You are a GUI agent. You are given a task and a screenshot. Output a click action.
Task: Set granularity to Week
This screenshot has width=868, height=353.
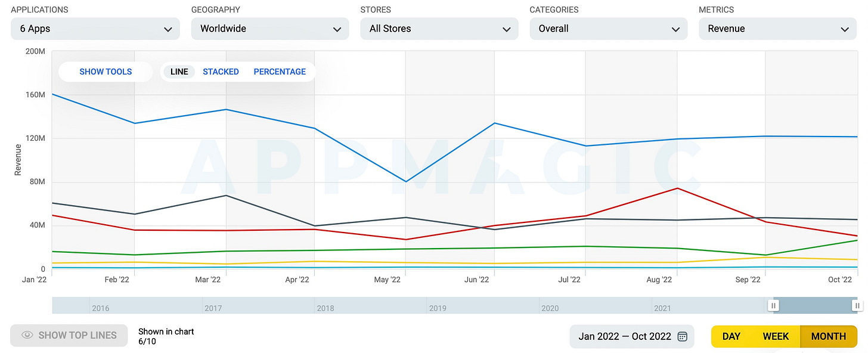pyautogui.click(x=776, y=336)
